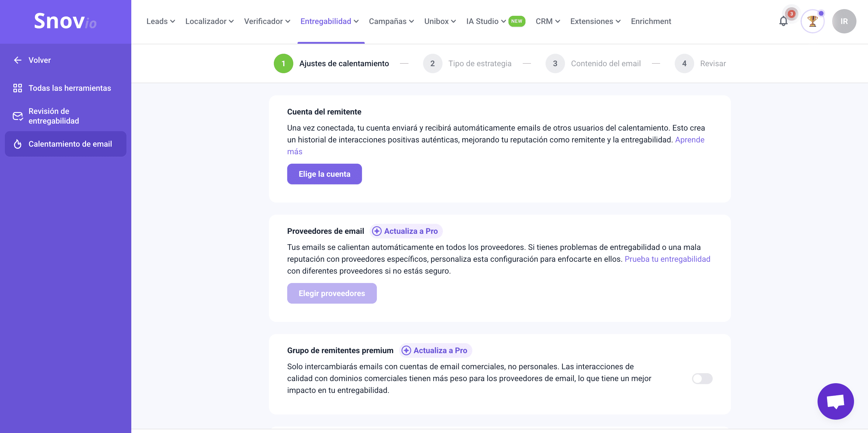
Task: Click the Prueba tu entregabilidad link
Action: click(667, 259)
